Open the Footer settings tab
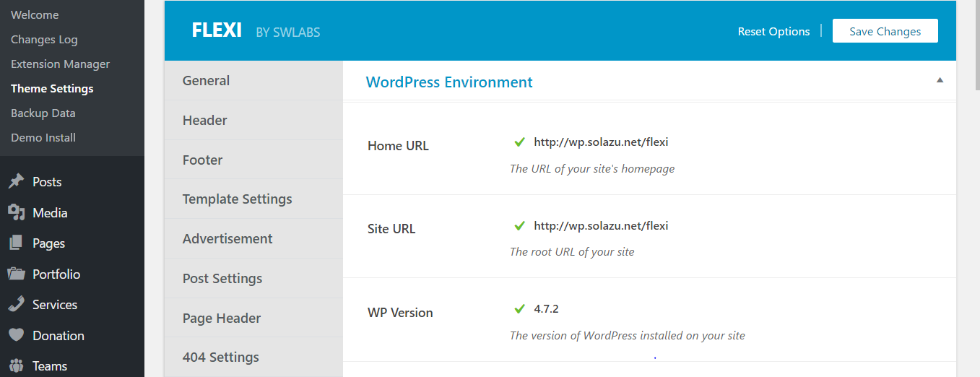 click(253, 160)
